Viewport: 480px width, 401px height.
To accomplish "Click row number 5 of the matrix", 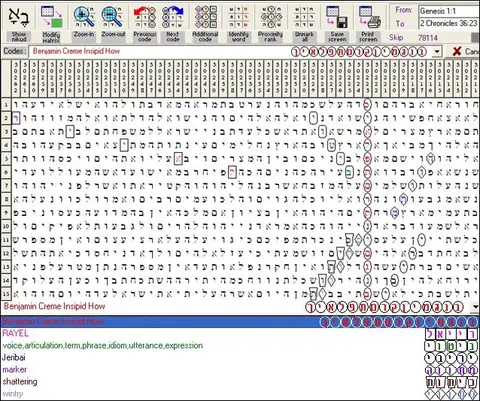I will pos(6,159).
